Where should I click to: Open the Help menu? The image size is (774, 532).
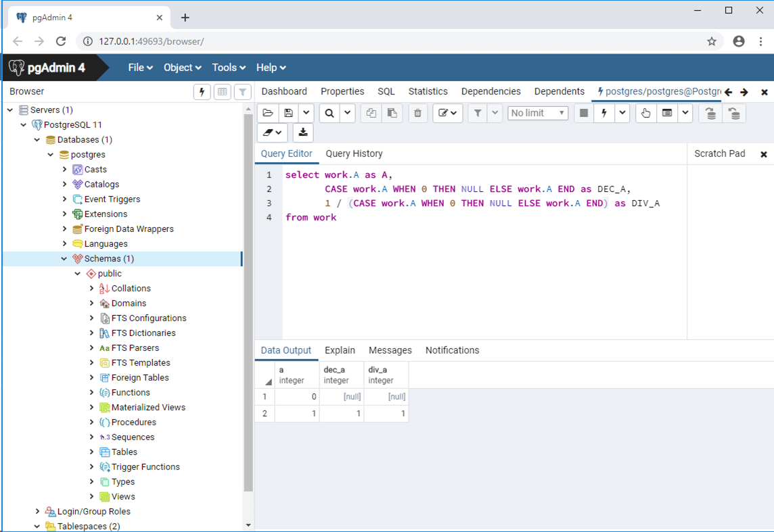pos(271,68)
